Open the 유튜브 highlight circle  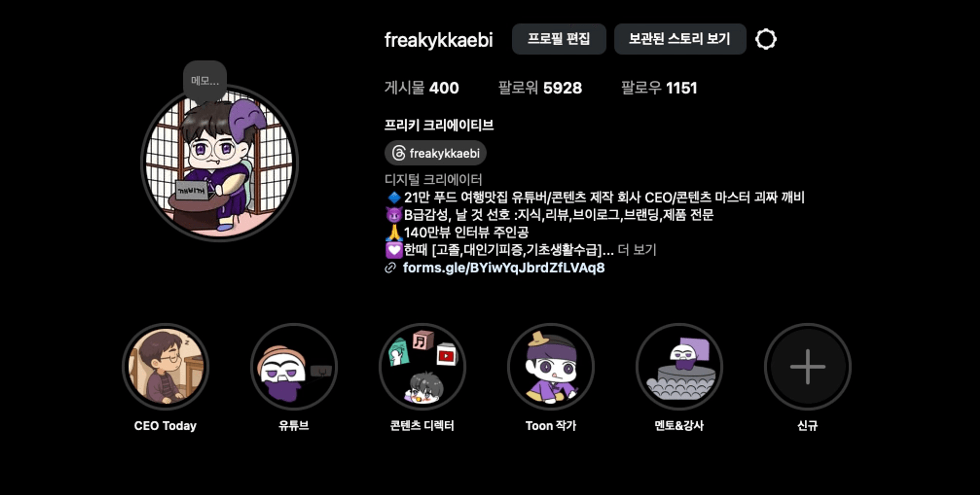tap(294, 366)
